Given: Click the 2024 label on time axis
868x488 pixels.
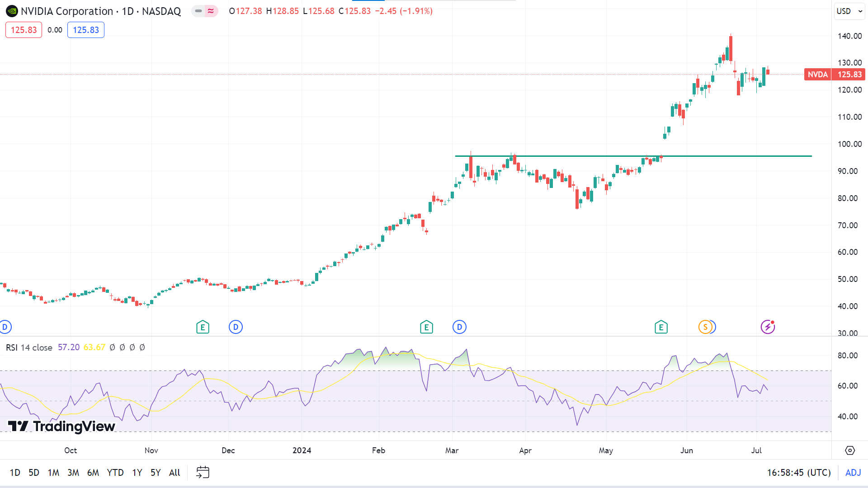Looking at the screenshot, I should (302, 450).
